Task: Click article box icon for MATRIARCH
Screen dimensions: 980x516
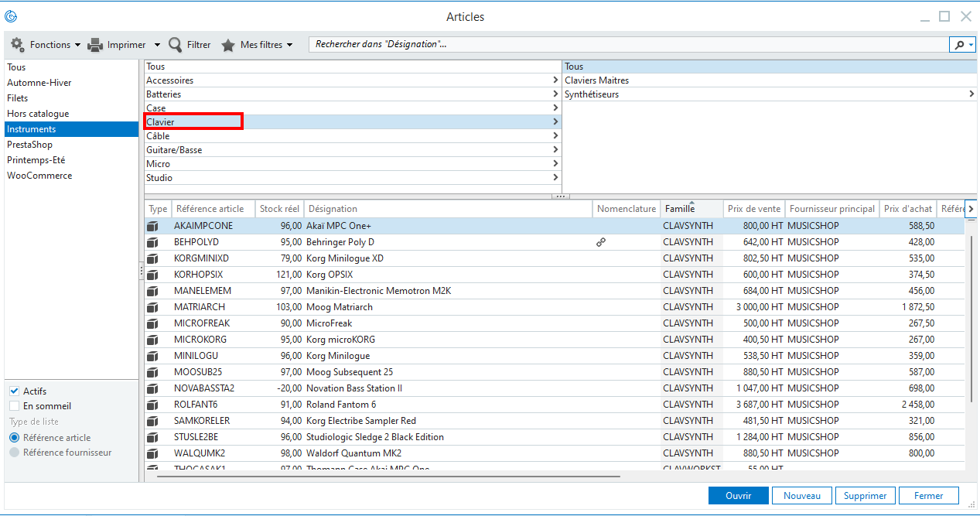Action: [152, 307]
